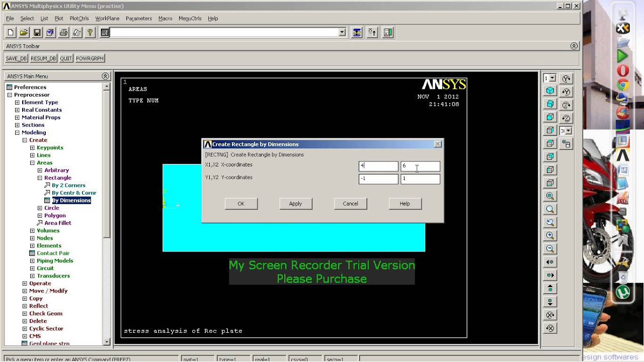
Task: Click the X1 coordinate input field
Action: (x=378, y=166)
